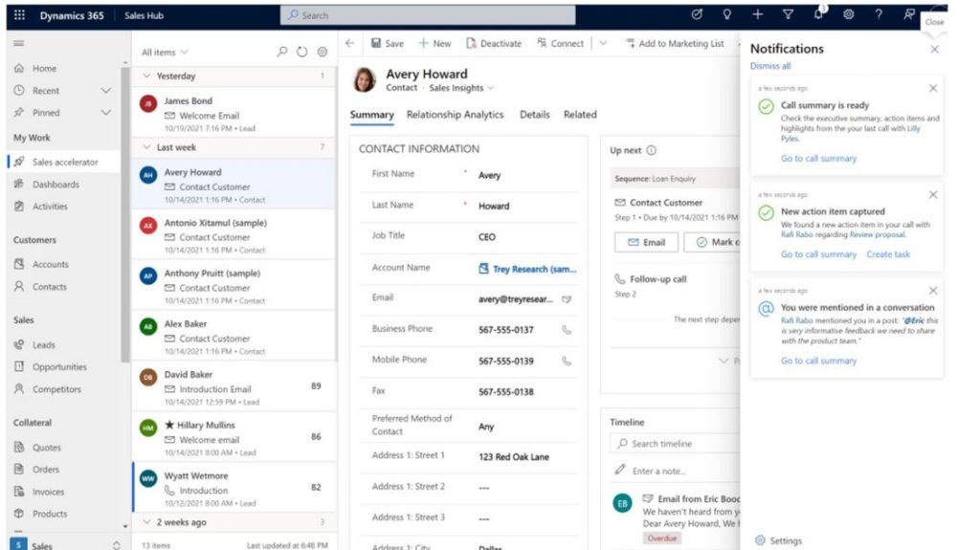Screen dimensions: 980x550
Task: Dismiss the New action item captured notification
Action: click(933, 195)
